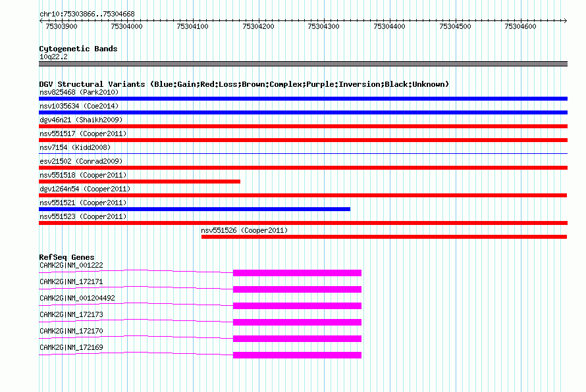
Task: Click the 75304600 ruler coordinate
Action: [520, 26]
